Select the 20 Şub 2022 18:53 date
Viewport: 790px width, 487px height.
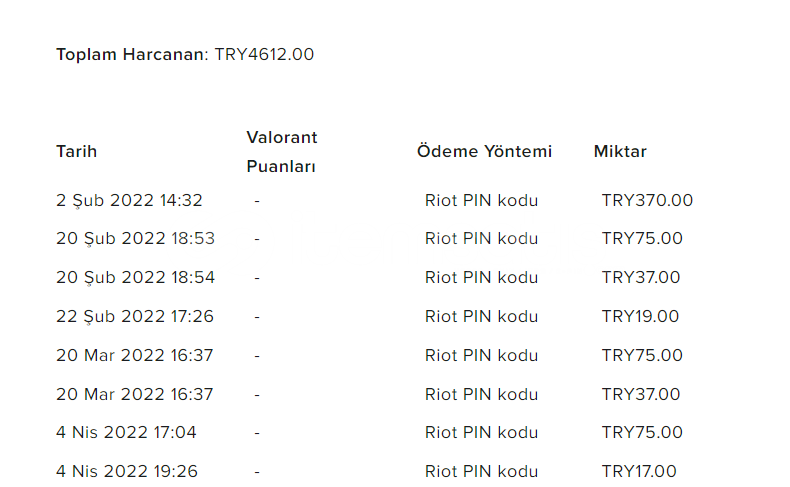(136, 239)
